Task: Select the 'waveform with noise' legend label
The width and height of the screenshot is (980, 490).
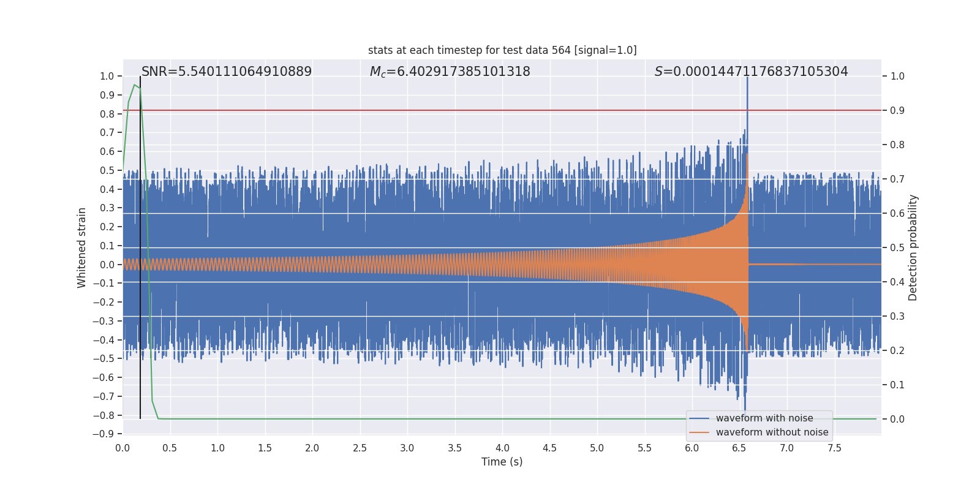Action: click(764, 418)
